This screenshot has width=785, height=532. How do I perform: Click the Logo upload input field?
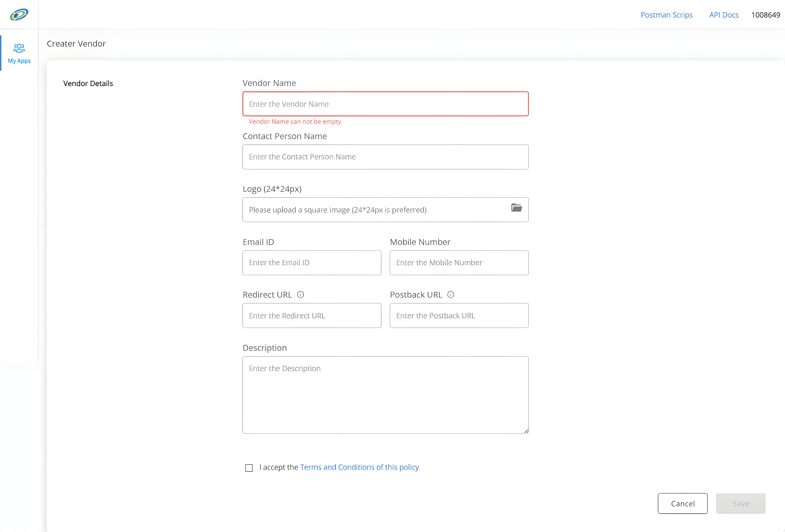point(385,209)
